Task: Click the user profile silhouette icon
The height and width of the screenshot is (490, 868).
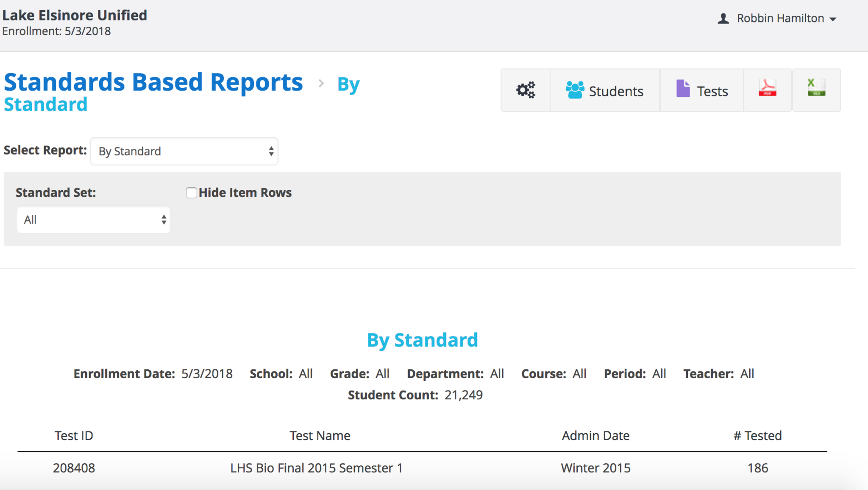Action: click(x=723, y=19)
